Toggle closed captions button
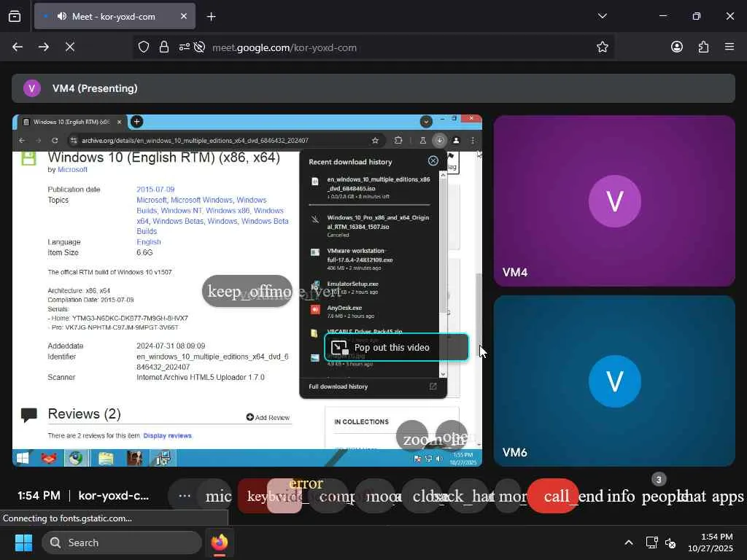The height and width of the screenshot is (560, 747). coord(422,496)
